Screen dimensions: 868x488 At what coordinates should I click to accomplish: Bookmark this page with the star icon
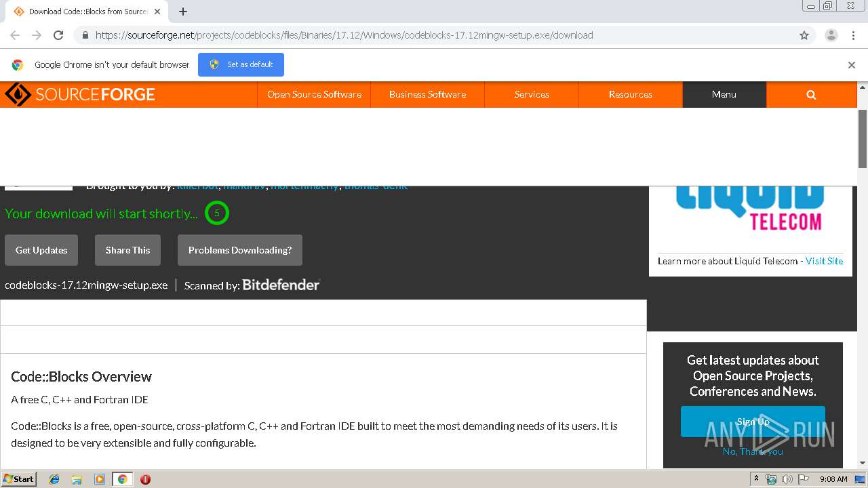coord(804,35)
